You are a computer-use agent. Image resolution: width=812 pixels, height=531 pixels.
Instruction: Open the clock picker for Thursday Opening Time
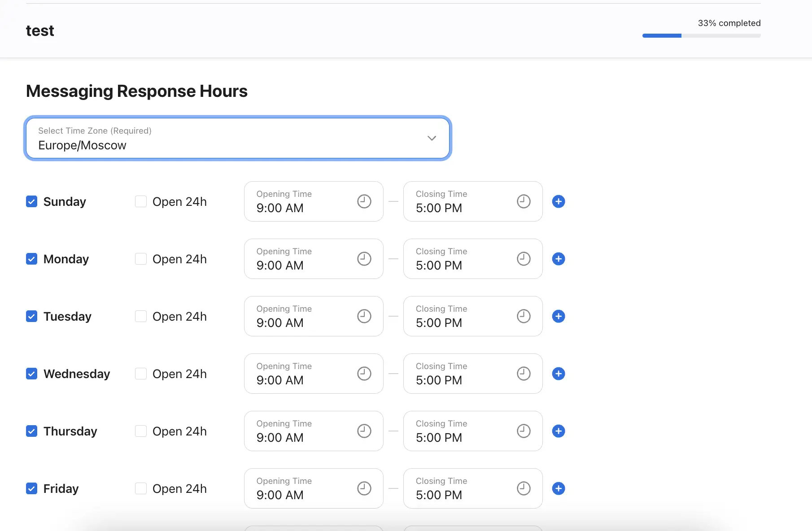[x=364, y=431]
